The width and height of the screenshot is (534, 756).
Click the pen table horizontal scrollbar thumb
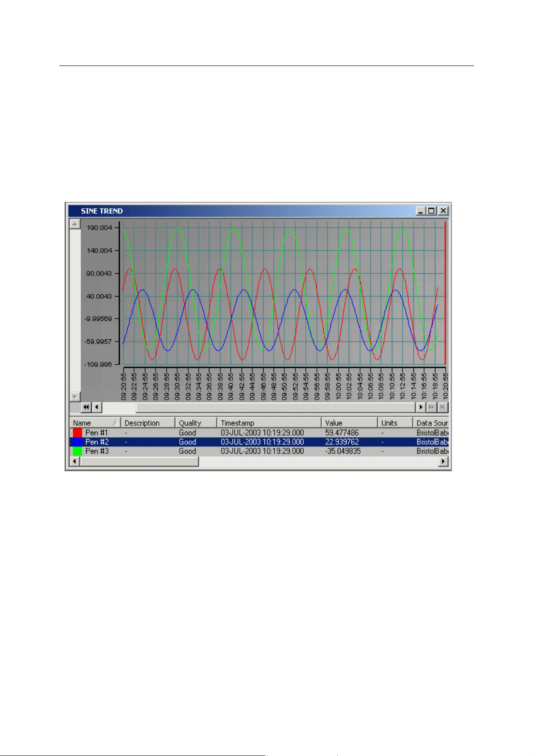tap(139, 461)
